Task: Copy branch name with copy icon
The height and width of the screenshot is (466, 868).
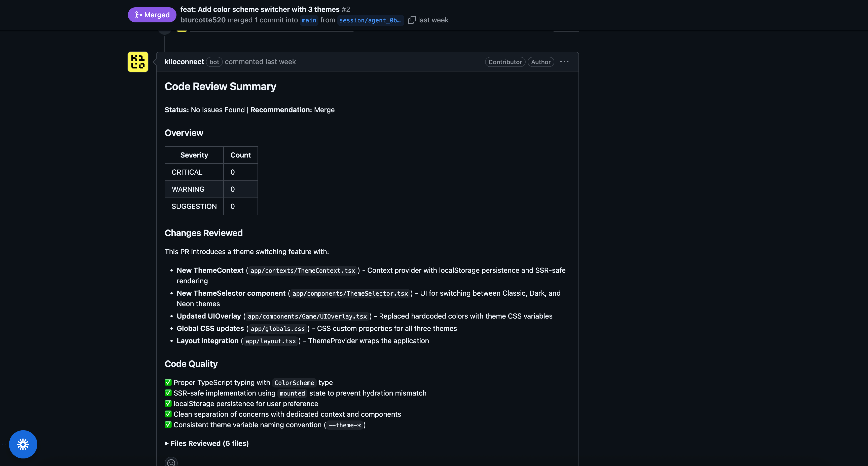Action: [x=412, y=20]
